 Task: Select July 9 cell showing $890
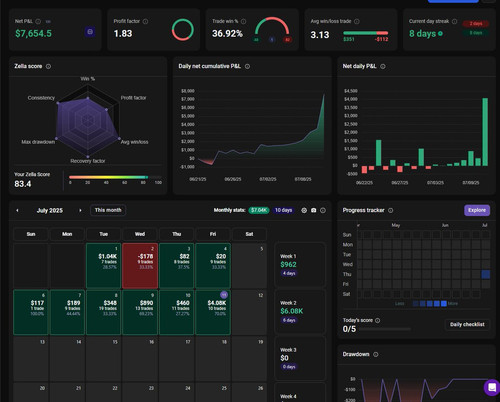(x=140, y=312)
